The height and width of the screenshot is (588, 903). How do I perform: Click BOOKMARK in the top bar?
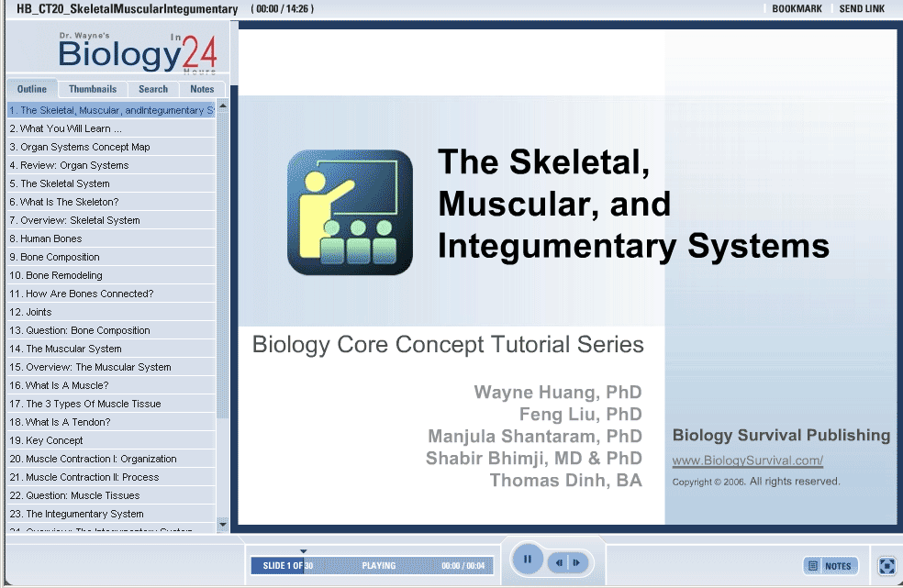coord(797,9)
